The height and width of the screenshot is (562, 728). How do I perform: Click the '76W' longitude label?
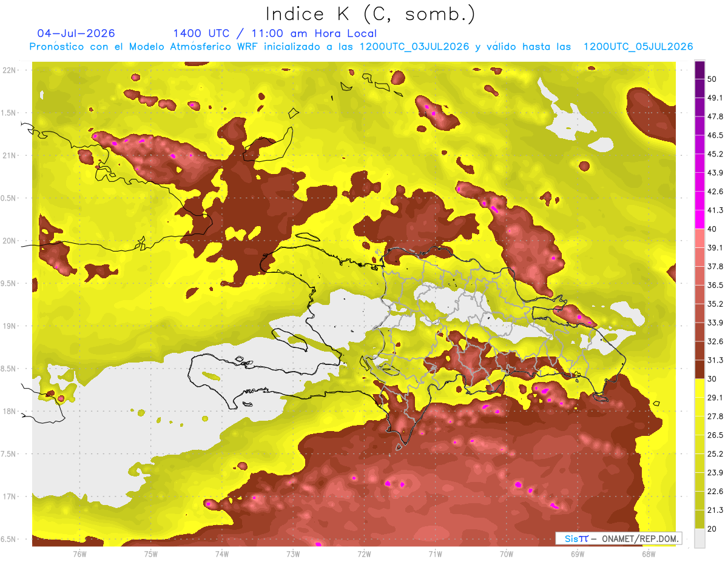(79, 554)
